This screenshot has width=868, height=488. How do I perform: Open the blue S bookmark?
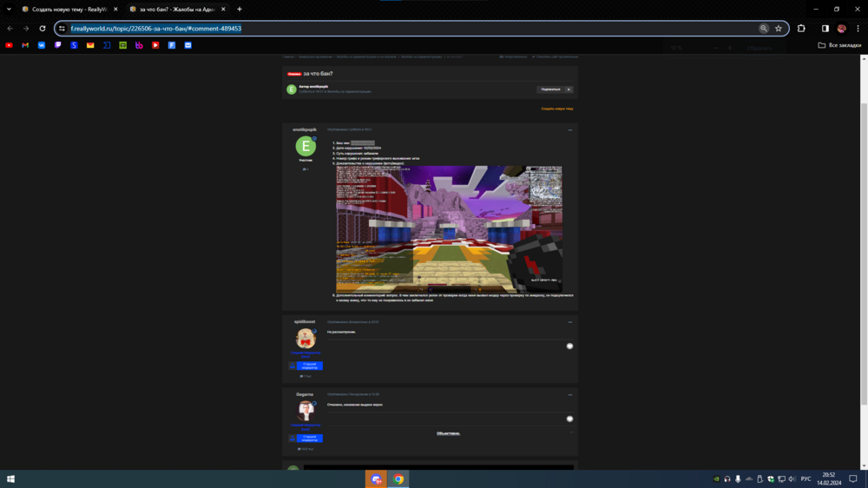[x=74, y=45]
